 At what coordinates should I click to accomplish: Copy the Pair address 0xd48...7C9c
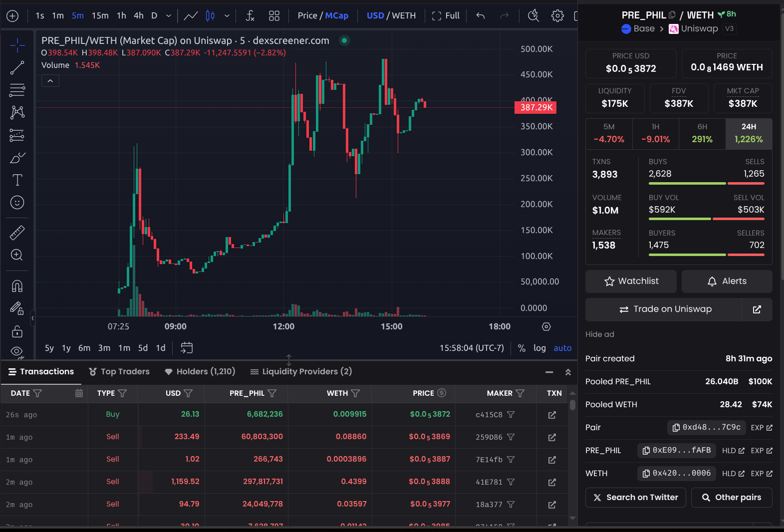707,428
